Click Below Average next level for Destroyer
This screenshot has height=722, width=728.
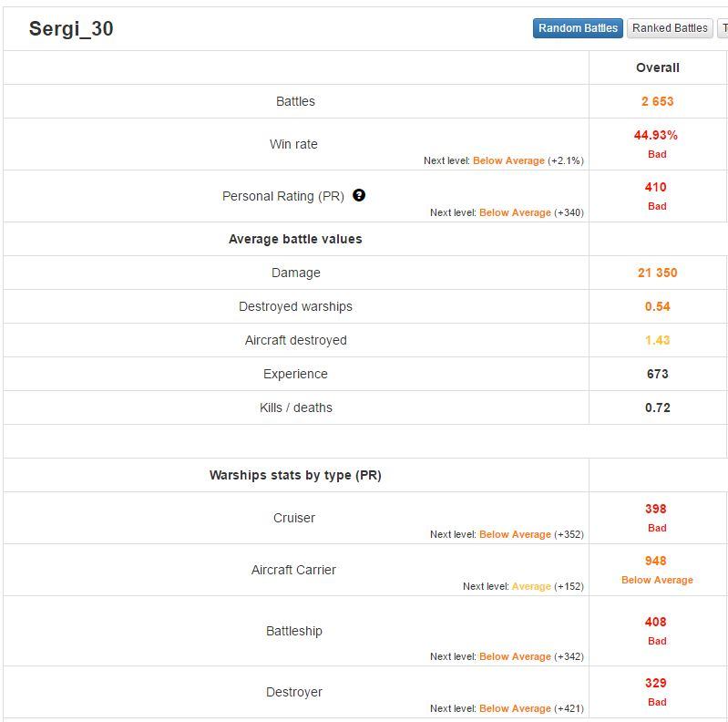515,708
